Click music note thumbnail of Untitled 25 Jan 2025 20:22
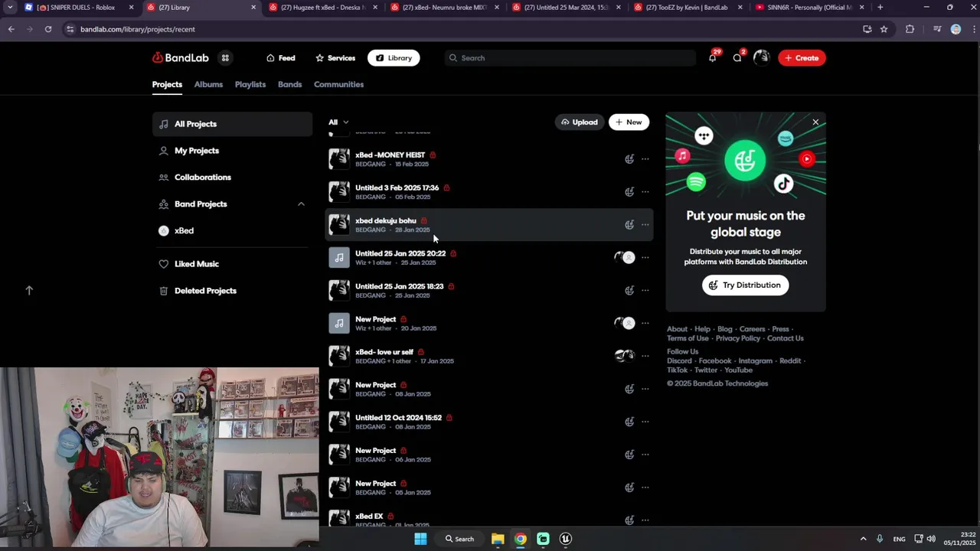Screen dimensions: 980x551 point(339,258)
